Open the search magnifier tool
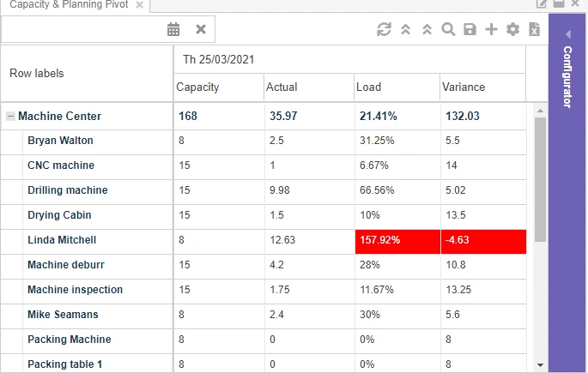This screenshot has width=588, height=373. coord(448,29)
